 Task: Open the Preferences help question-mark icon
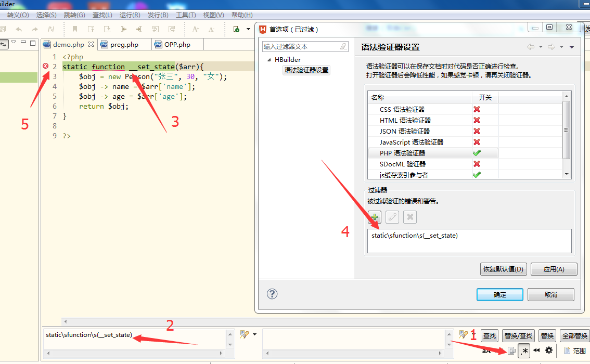pyautogui.click(x=272, y=294)
